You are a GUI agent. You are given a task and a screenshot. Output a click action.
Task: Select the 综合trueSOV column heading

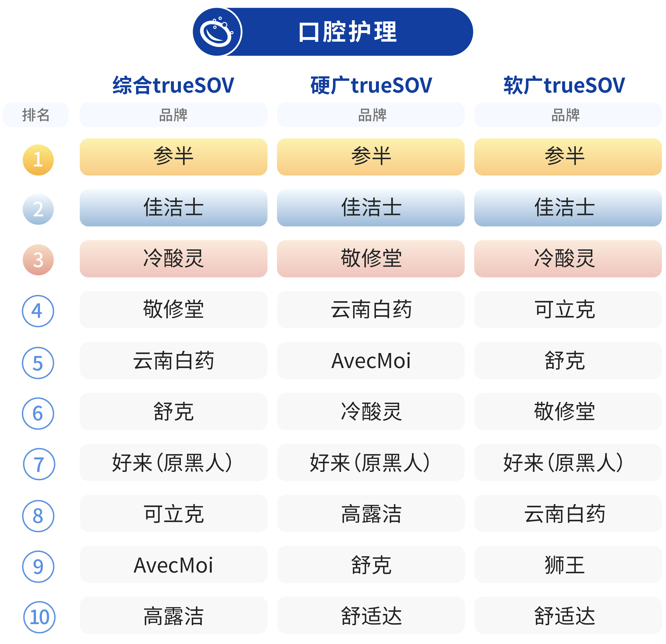173,85
